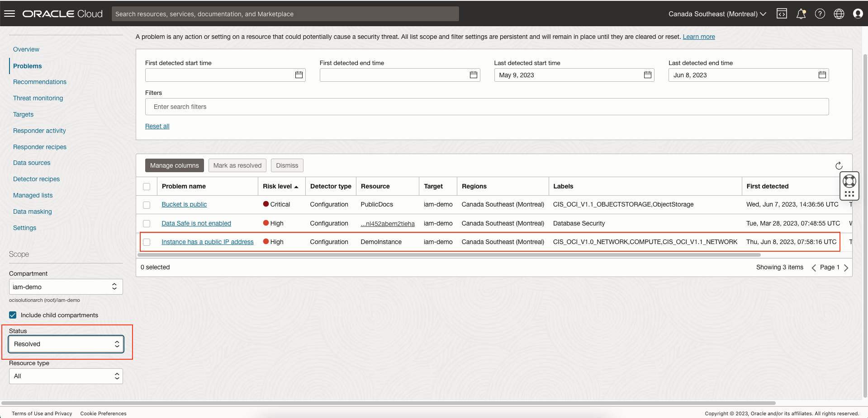Open Managed lists in the sidebar
Image resolution: width=868 pixels, height=418 pixels.
click(33, 195)
